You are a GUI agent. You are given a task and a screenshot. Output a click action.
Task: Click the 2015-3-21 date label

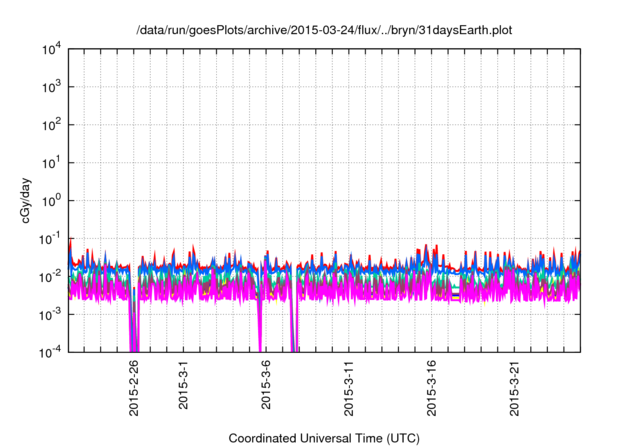514,388
